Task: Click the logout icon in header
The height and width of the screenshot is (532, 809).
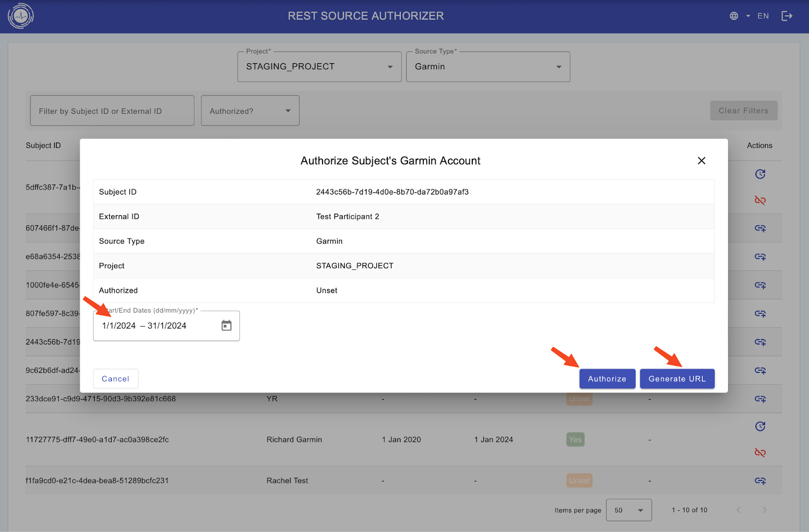Action: [787, 16]
